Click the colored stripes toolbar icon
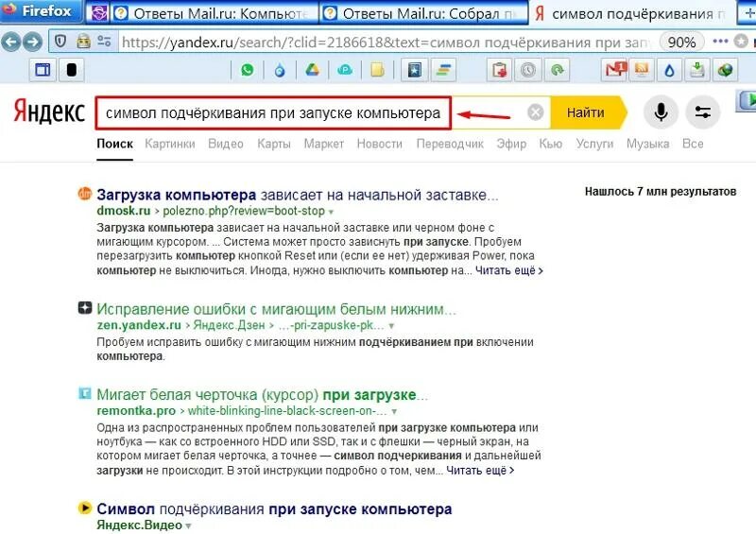 pyautogui.click(x=443, y=71)
